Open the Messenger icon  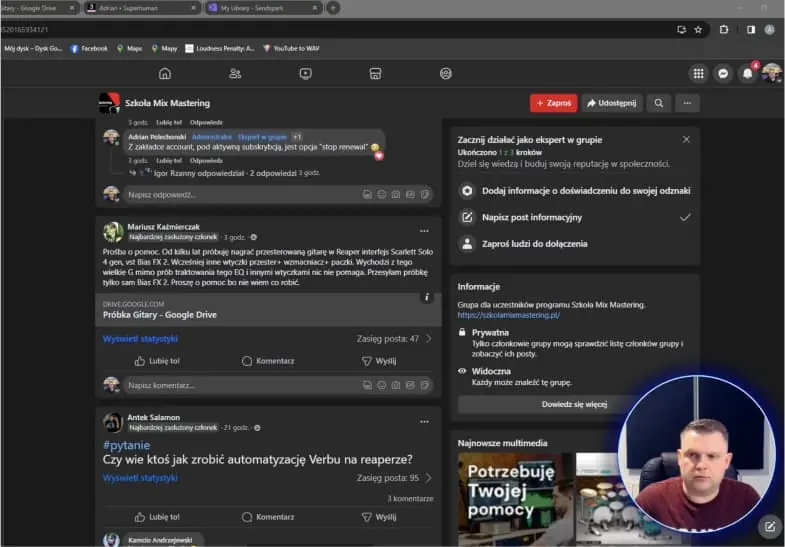[723, 74]
